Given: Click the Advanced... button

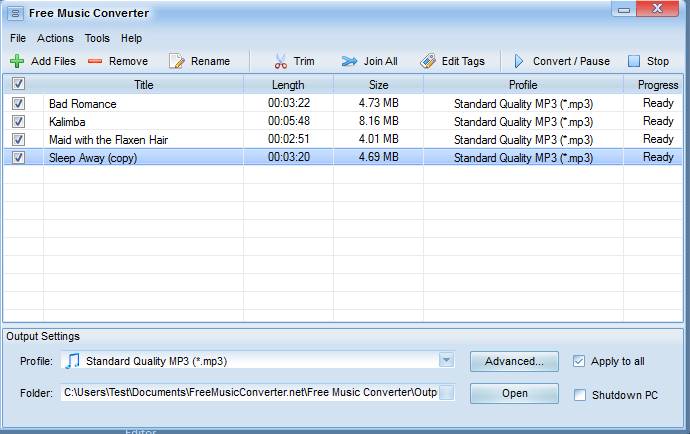Looking at the screenshot, I should point(514,361).
